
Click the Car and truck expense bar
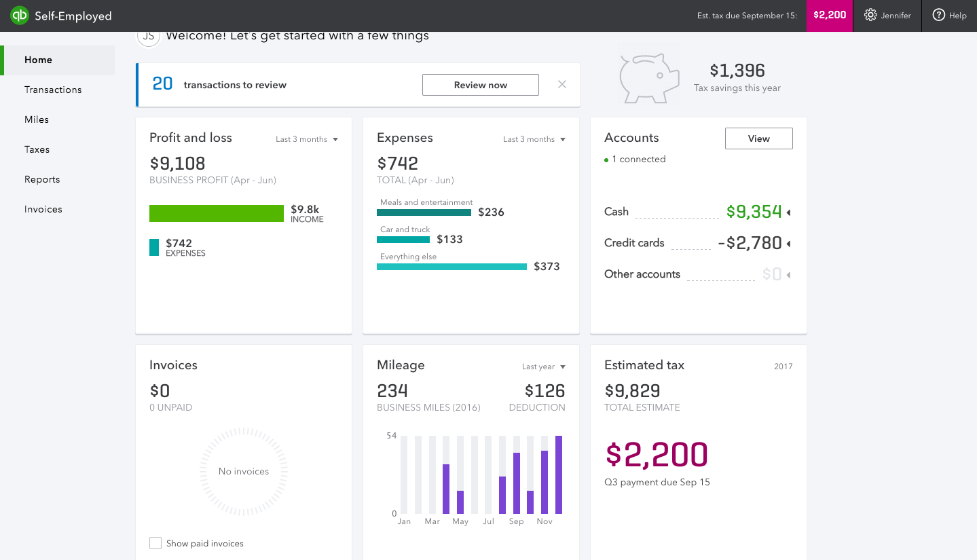pyautogui.click(x=403, y=240)
